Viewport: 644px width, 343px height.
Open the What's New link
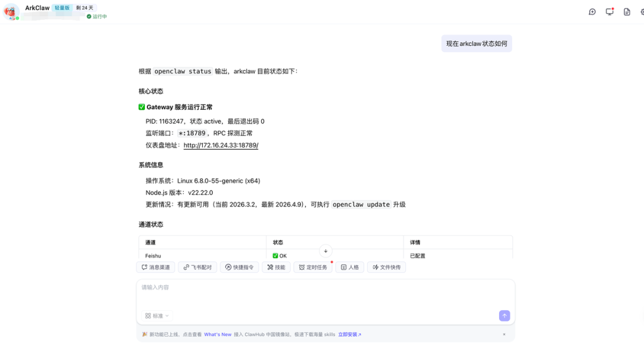coord(218,335)
